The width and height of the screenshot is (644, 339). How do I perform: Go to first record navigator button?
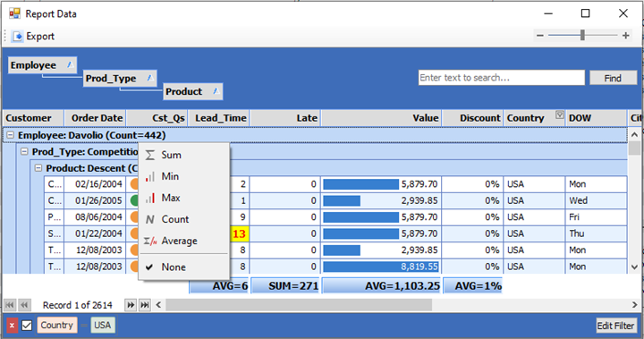pyautogui.click(x=10, y=305)
